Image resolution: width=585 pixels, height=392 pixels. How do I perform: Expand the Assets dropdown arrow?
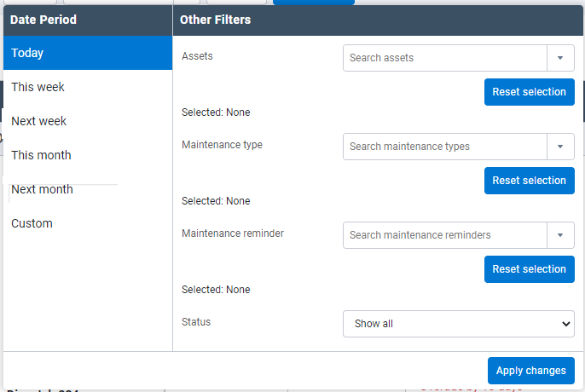tap(560, 58)
